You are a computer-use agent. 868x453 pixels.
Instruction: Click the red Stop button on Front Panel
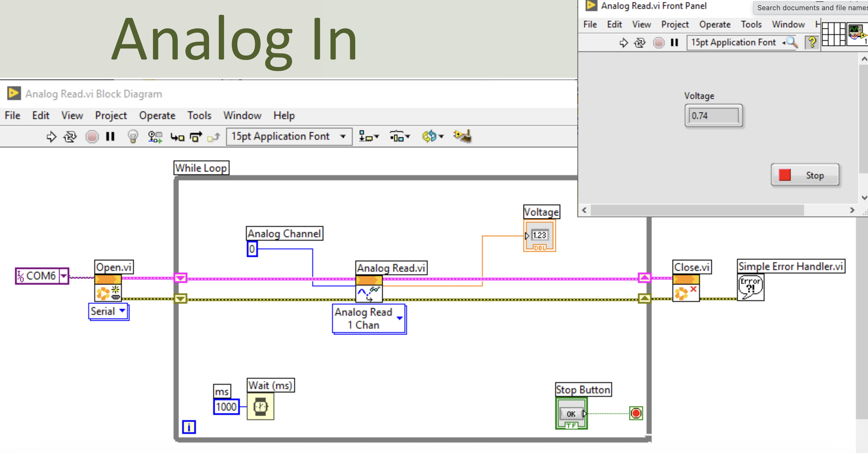(x=805, y=175)
